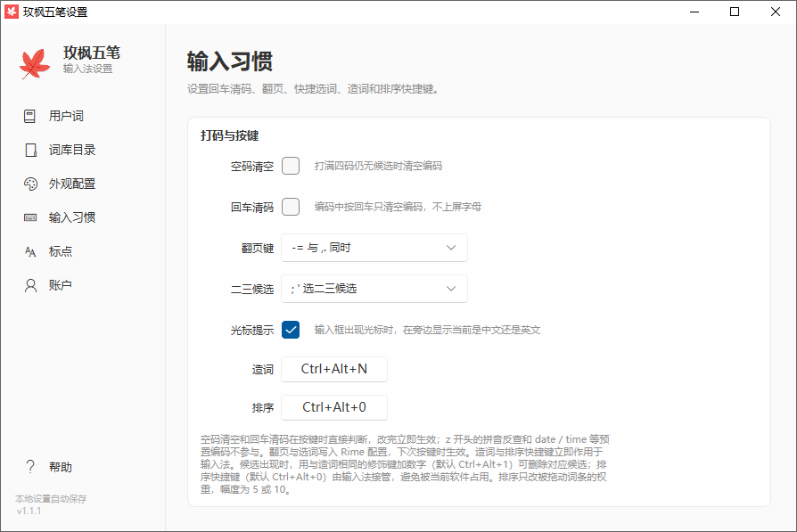
Task: Click the title bar maple leaf icon
Action: [x=12, y=12]
